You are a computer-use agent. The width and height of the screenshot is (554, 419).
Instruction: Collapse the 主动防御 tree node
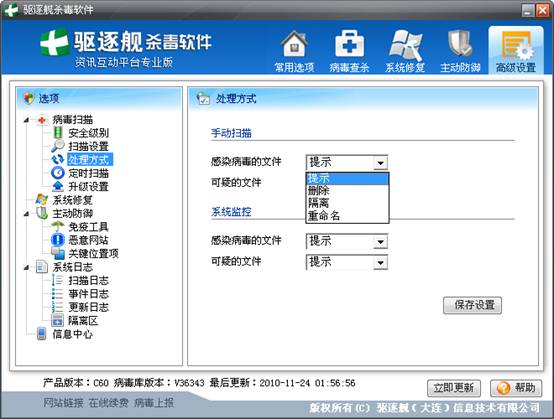tap(26, 213)
